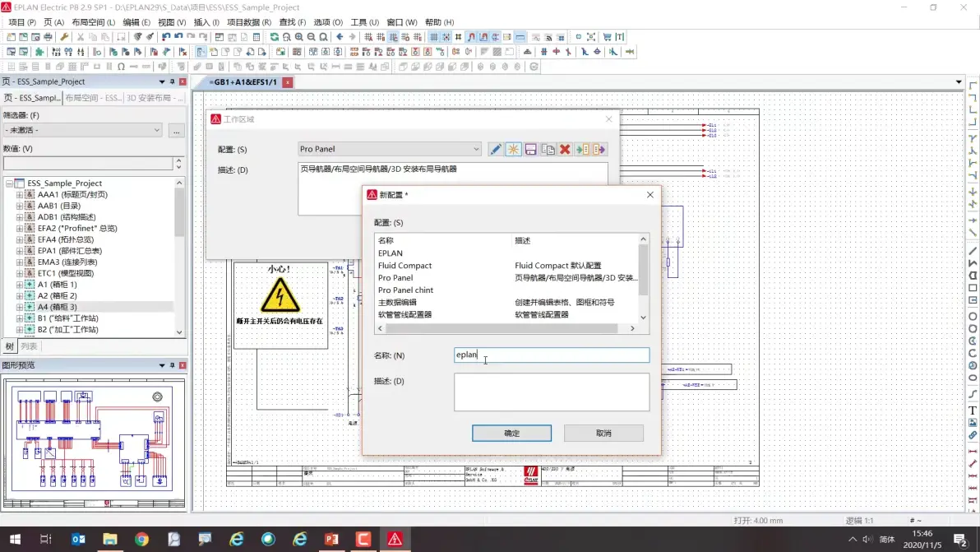
Task: Open the 项目 (P) menu
Action: click(x=22, y=22)
